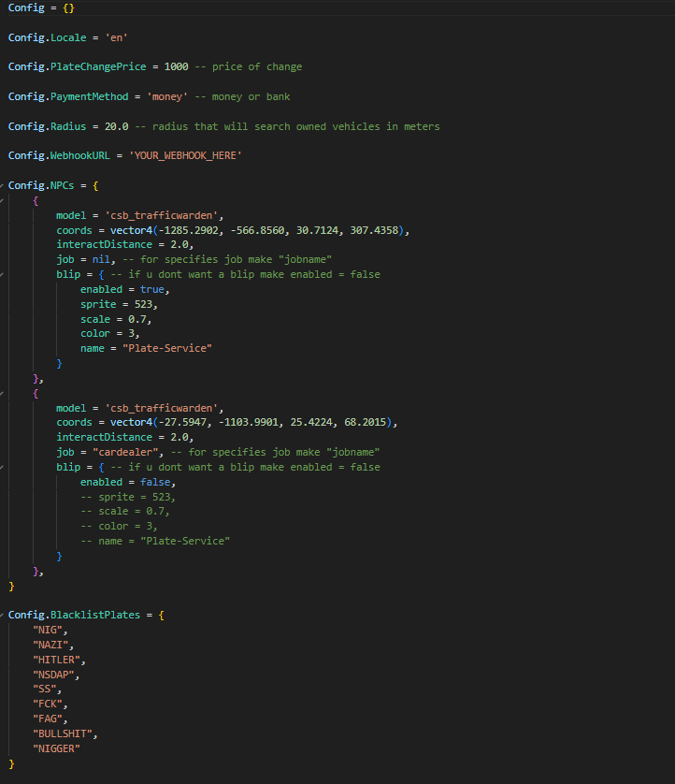Screen dimensions: 675x784
Task: Collapse the Config.NPCs table fold arrow
Action: pyautogui.click(x=3, y=186)
